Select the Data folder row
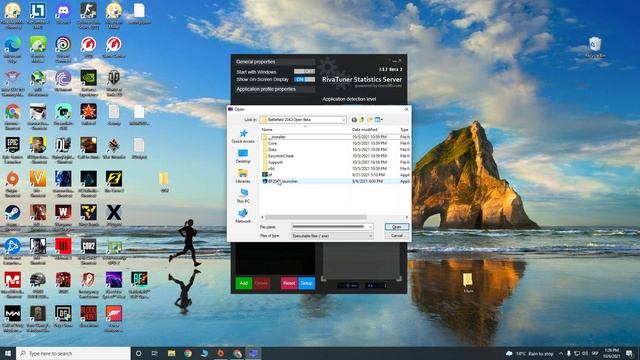640x360 pixels. tap(335, 149)
